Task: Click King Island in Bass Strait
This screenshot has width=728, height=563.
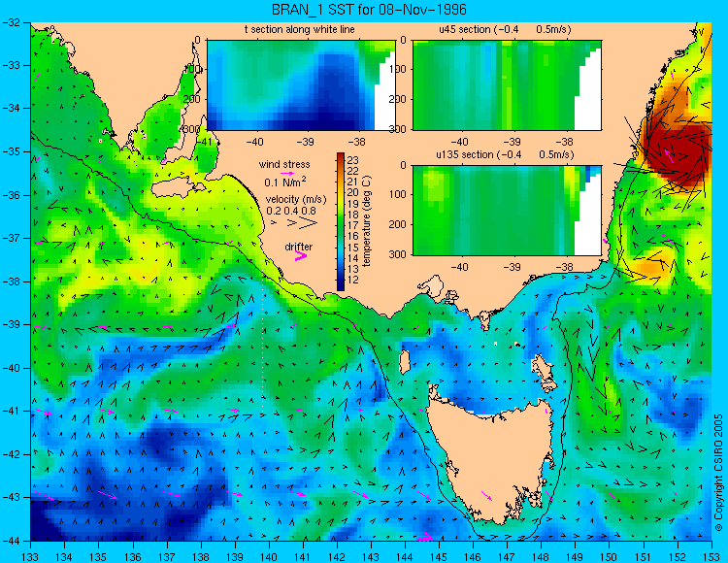Action: point(405,362)
